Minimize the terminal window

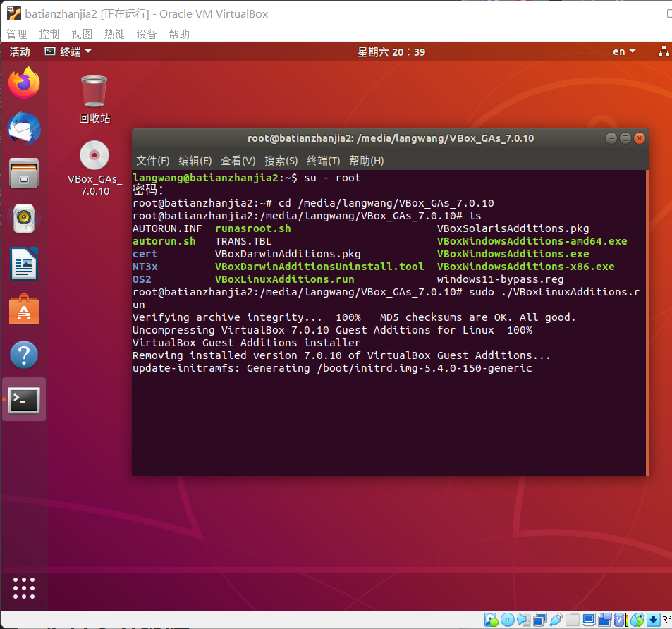611,138
